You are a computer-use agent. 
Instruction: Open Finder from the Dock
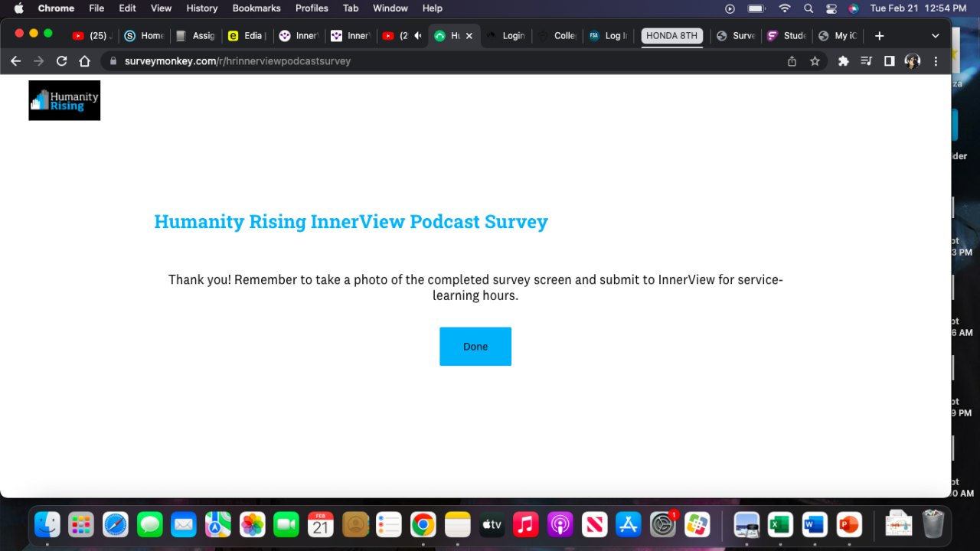click(x=47, y=524)
